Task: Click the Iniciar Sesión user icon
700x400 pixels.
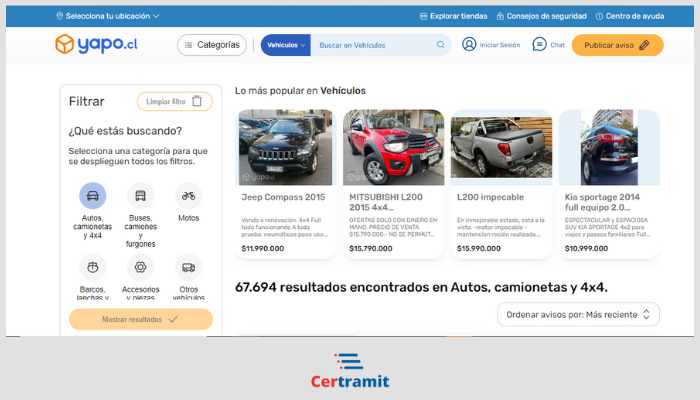Action: (x=469, y=44)
